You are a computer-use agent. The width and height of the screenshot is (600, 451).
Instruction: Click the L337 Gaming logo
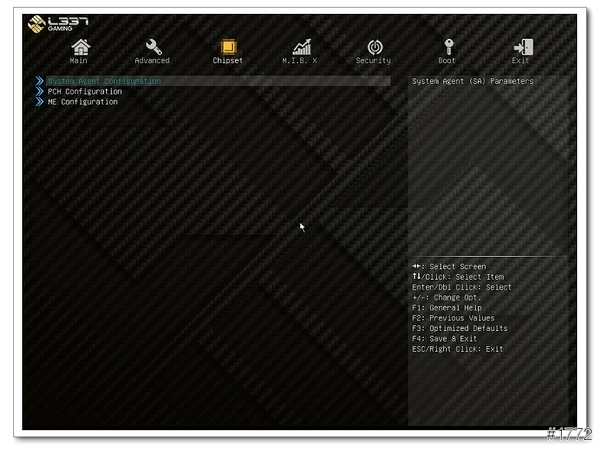58,24
